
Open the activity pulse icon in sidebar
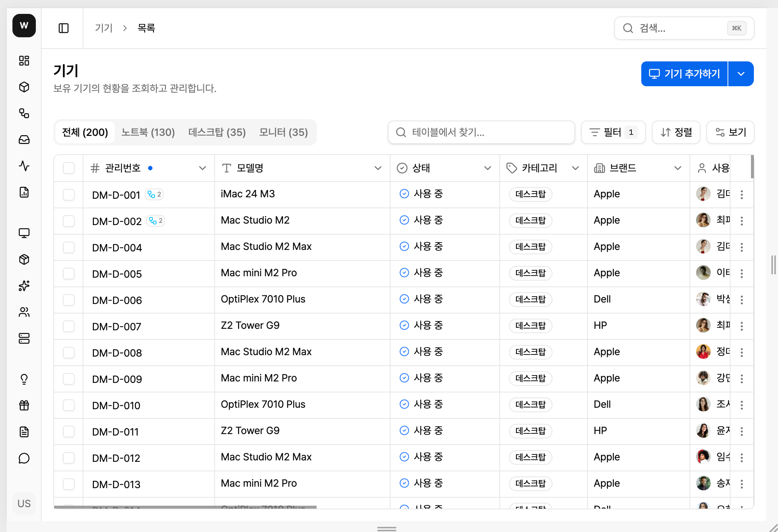pyautogui.click(x=24, y=166)
